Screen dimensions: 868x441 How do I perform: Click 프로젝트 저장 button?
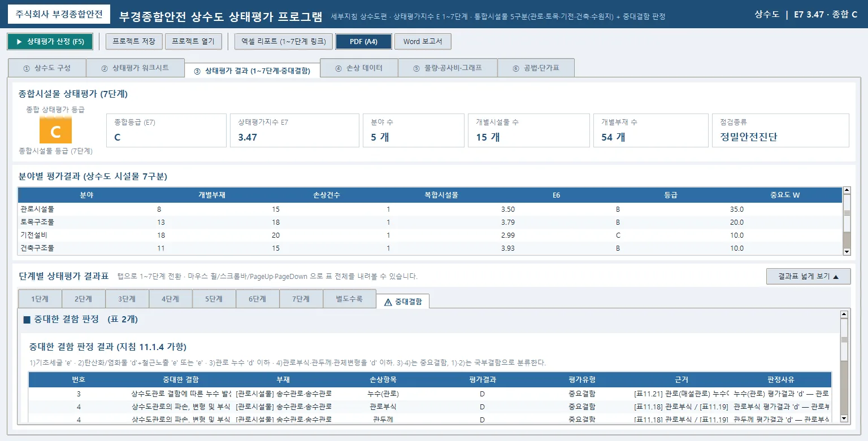(134, 42)
